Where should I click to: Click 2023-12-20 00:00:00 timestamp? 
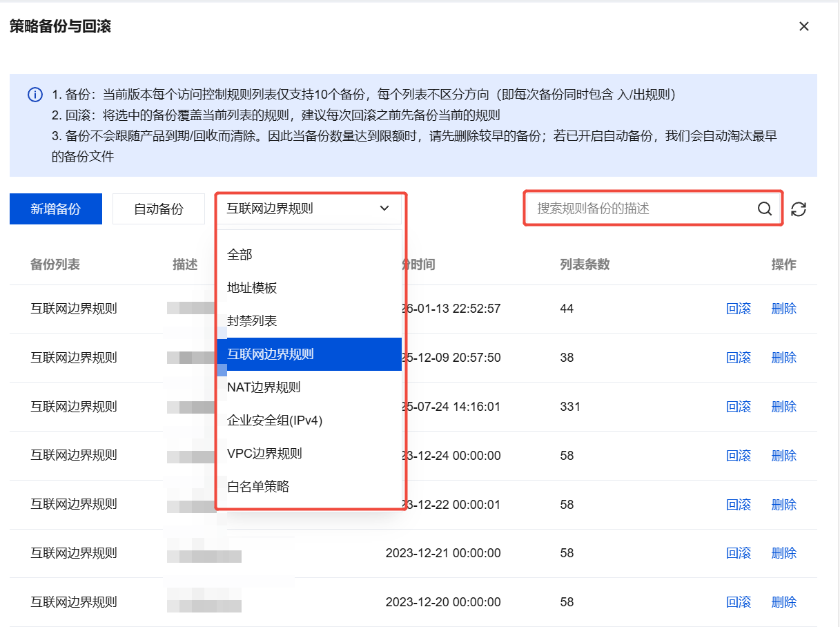(443, 602)
